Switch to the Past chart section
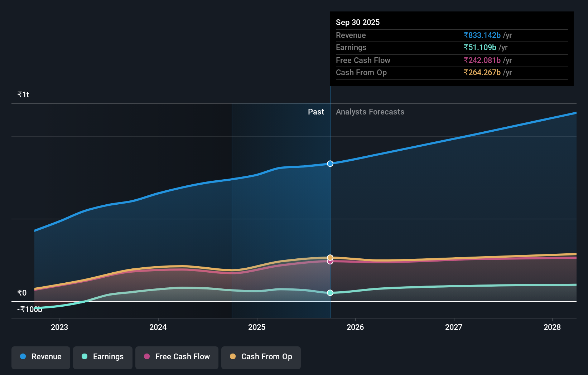 [316, 112]
